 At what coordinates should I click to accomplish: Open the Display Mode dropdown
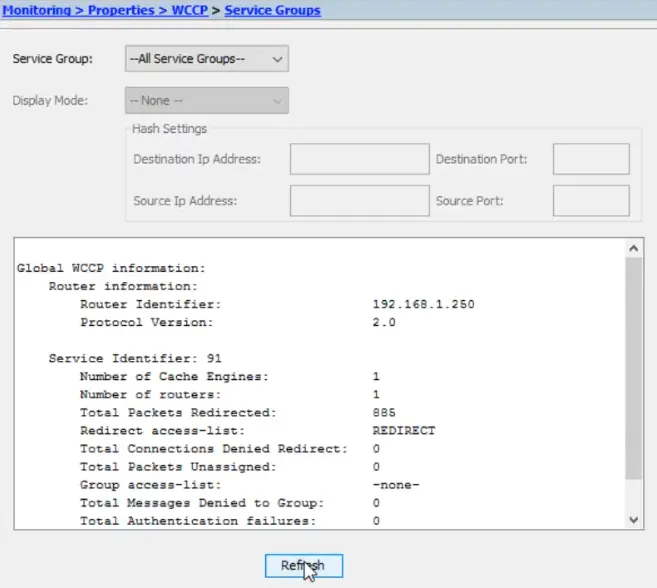point(207,101)
